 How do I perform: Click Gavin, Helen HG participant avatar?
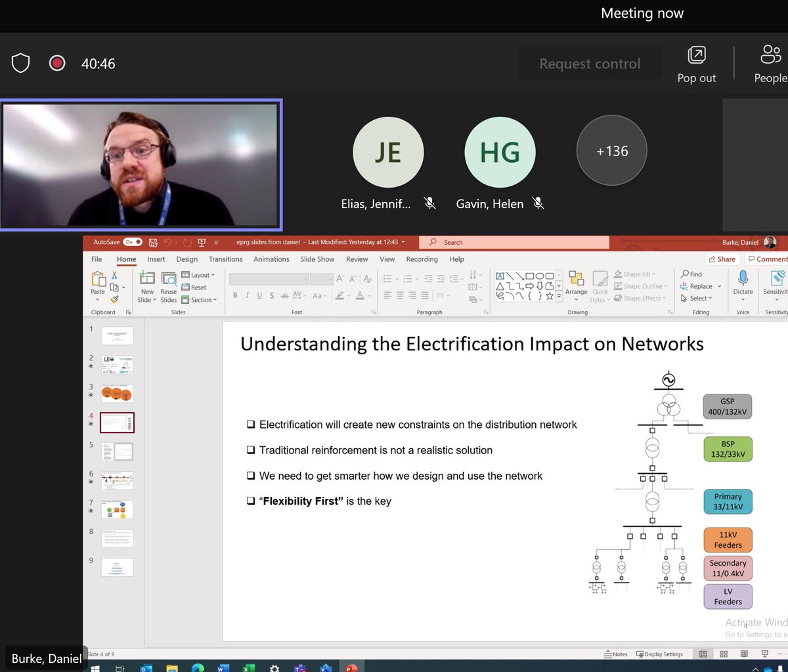click(500, 152)
